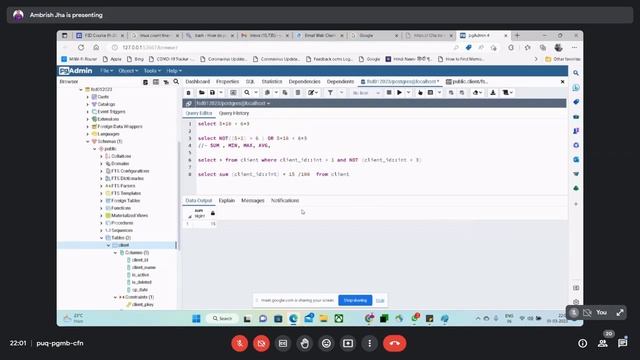Viewport: 640px width, 360px height.
Task: Open the Query History tab
Action: tap(233, 113)
